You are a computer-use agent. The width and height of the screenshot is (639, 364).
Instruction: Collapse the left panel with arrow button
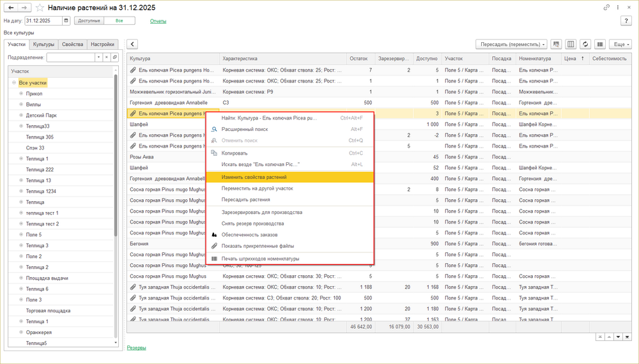(132, 44)
